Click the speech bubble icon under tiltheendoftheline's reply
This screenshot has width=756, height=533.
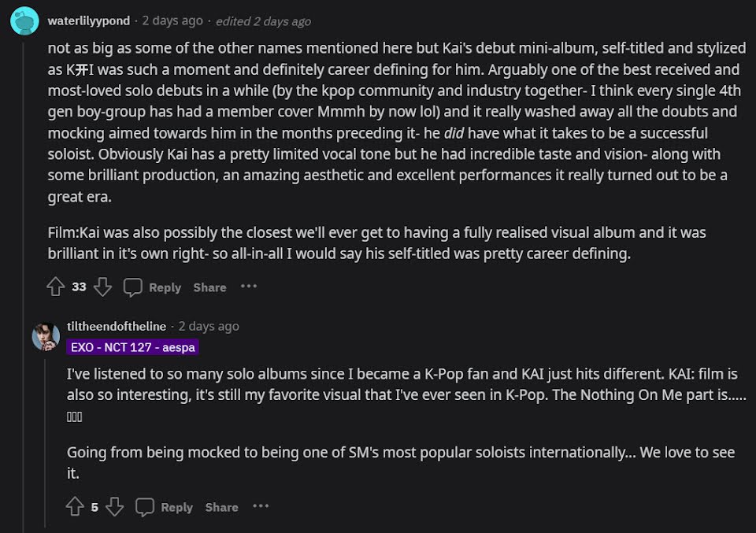pos(145,507)
